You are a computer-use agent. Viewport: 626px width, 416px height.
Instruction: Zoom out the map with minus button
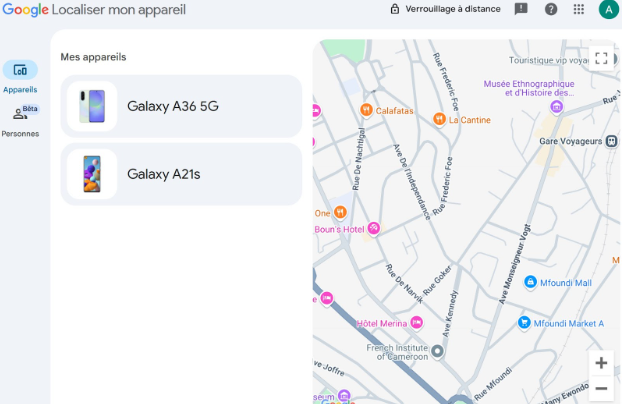pos(601,388)
